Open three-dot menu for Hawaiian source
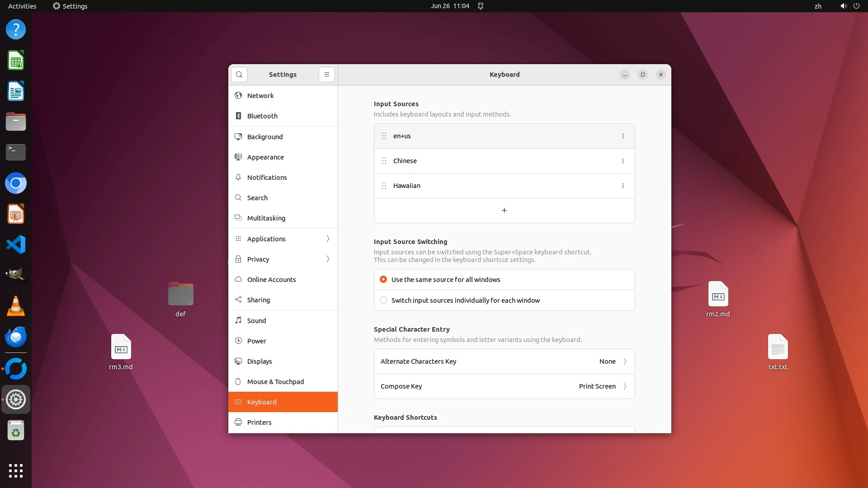This screenshot has width=868, height=488. (623, 186)
